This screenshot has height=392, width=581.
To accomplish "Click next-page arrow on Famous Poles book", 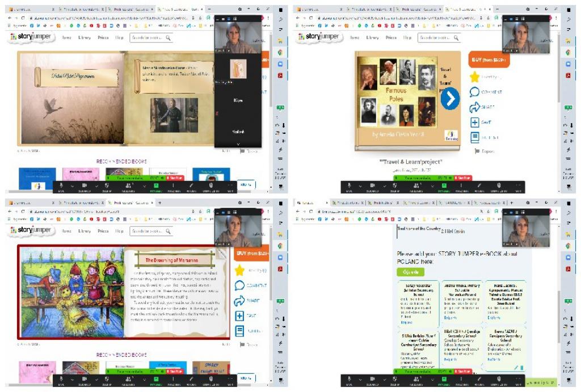I will [x=450, y=99].
